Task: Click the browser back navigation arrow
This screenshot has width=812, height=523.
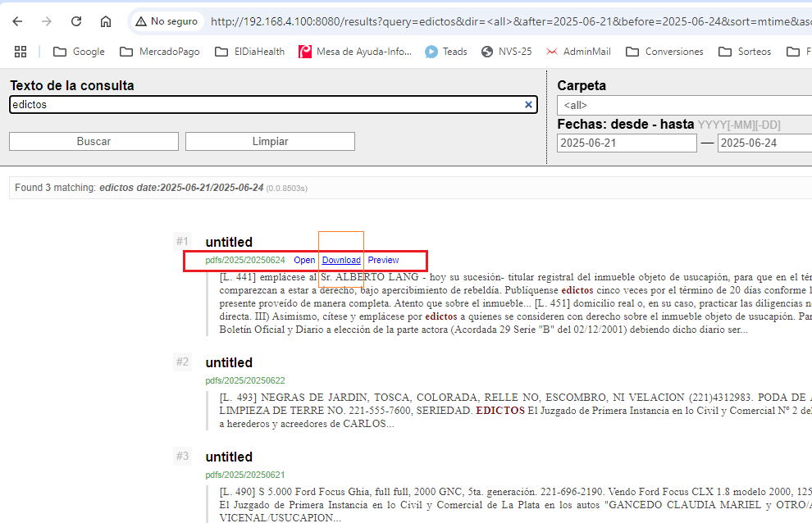Action: (16, 21)
